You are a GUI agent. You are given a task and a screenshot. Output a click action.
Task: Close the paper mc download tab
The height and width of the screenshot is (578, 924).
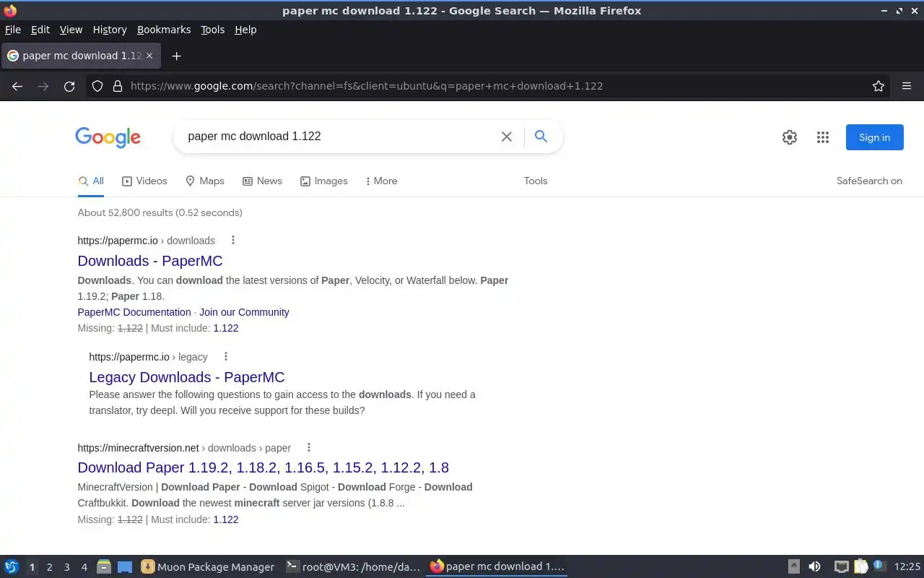[149, 56]
